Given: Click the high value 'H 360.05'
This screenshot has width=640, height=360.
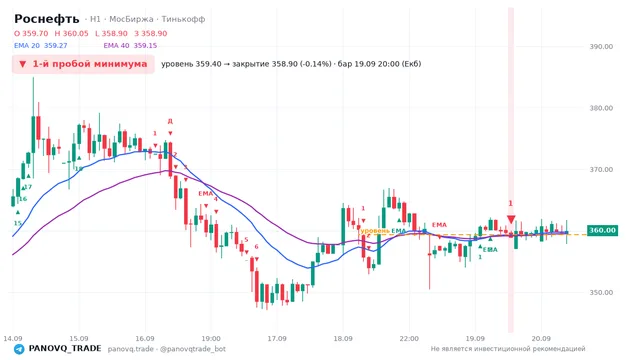Looking at the screenshot, I should point(71,33).
